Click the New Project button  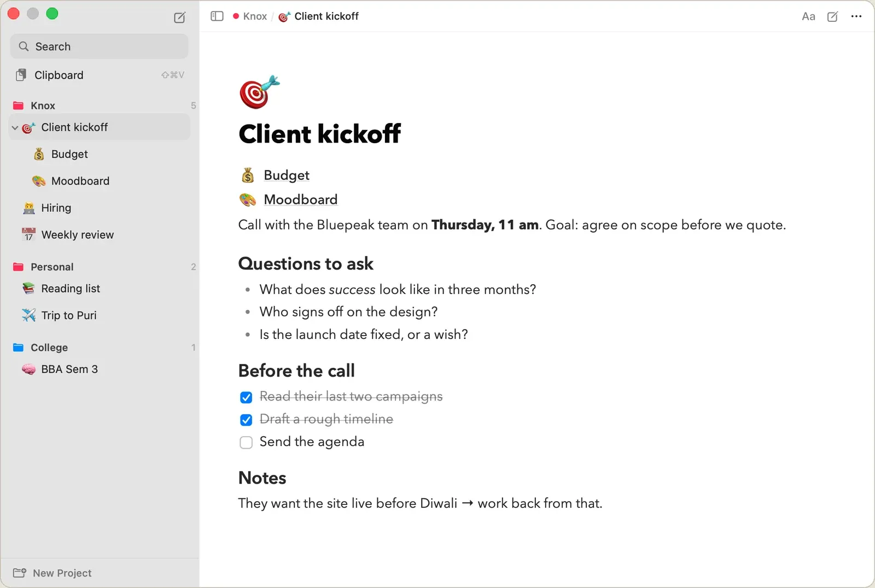[52, 573]
